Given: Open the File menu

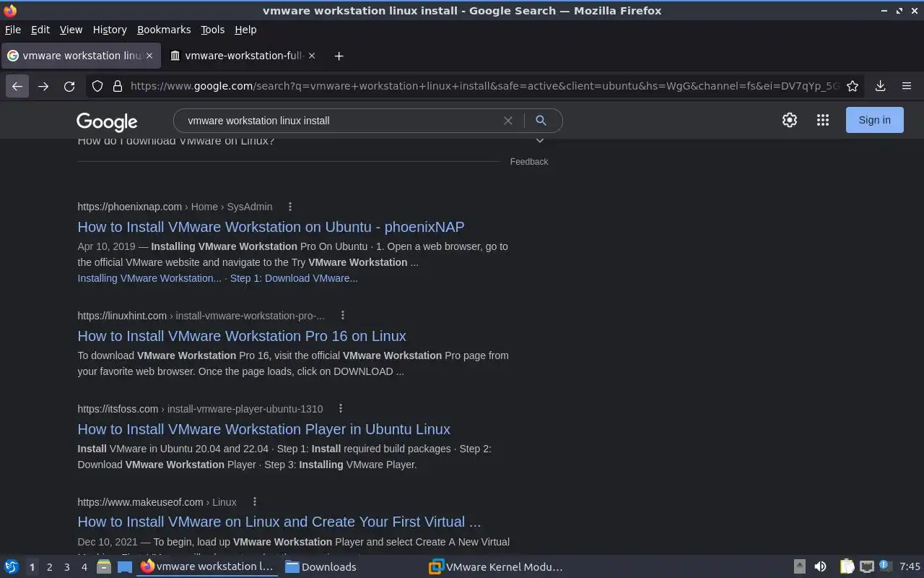Looking at the screenshot, I should pyautogui.click(x=13, y=30).
